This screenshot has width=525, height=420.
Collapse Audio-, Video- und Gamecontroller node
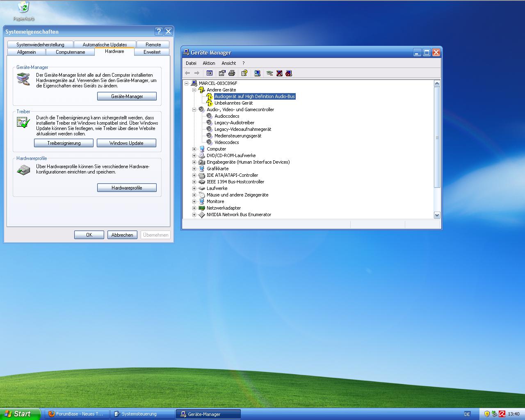pos(194,110)
